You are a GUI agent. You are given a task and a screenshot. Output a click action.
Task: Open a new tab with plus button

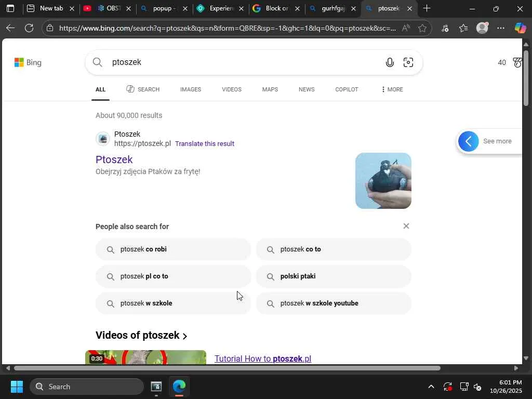tap(427, 8)
